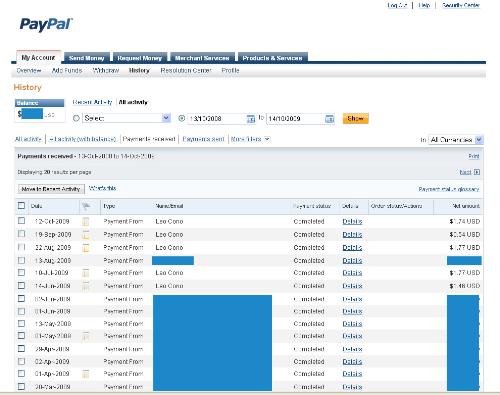Click Move to Recent Activity button
This screenshot has width=500, height=395.
(51, 189)
